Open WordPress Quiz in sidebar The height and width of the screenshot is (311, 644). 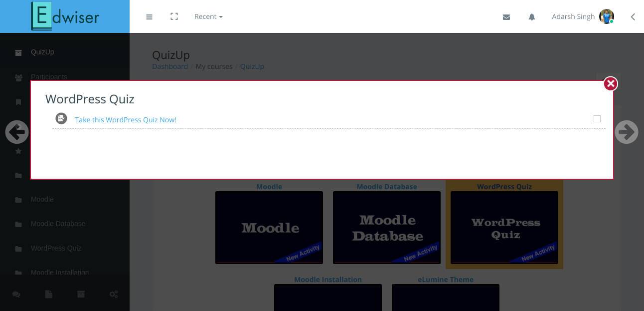click(x=56, y=248)
